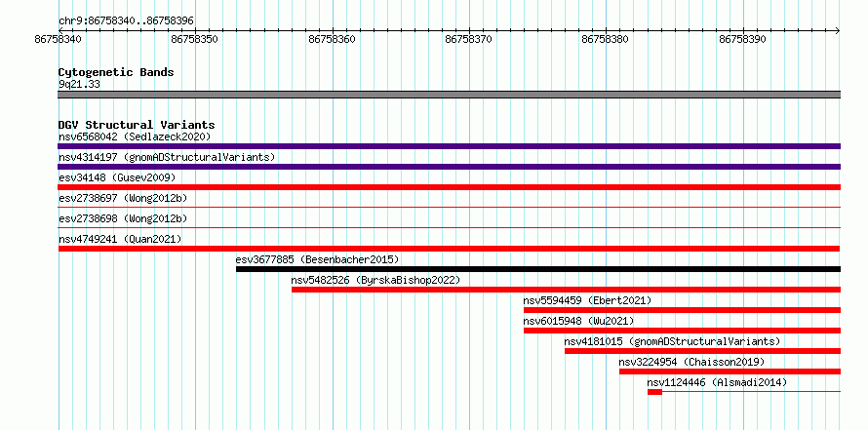
Task: Click the red bar under nsv6015948
Action: (x=682, y=331)
